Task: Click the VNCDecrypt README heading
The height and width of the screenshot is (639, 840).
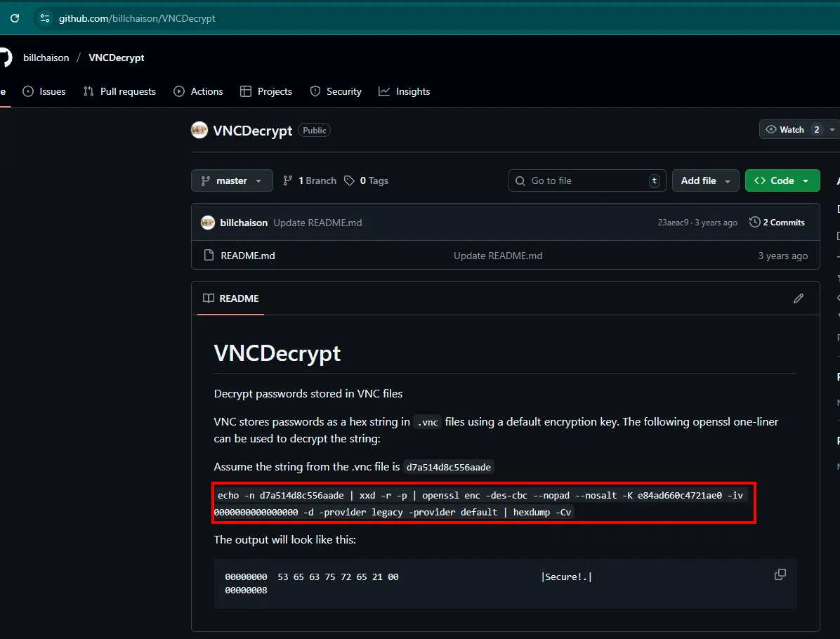Action: click(x=277, y=353)
